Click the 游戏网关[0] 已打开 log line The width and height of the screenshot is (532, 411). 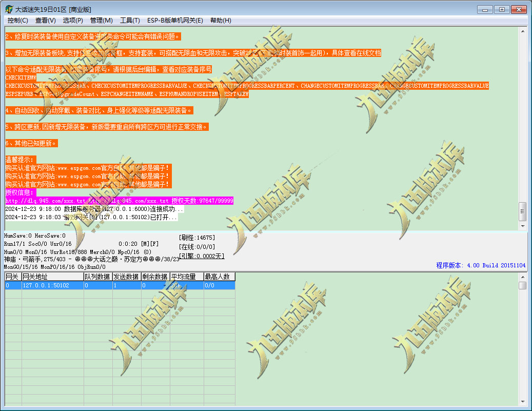pyautogui.click(x=91, y=217)
